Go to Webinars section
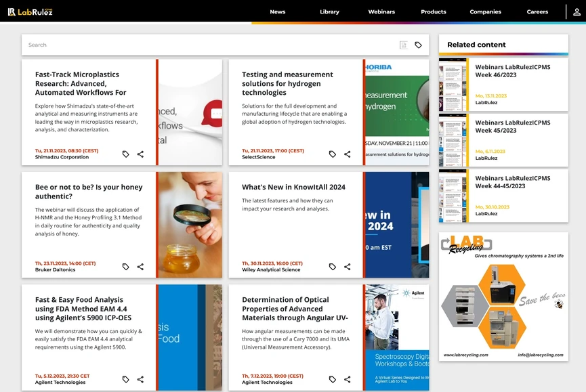 point(381,12)
